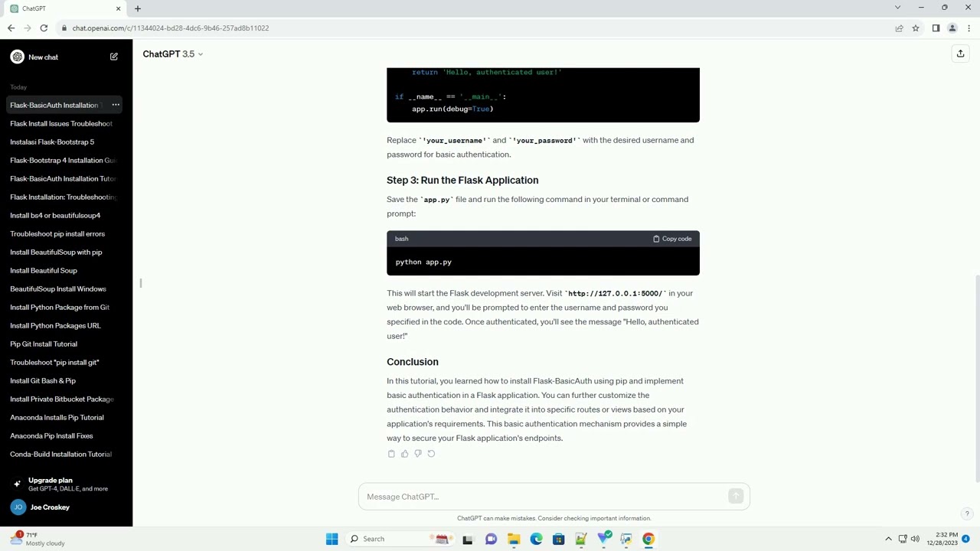This screenshot has width=980, height=551.
Task: Open Install BeautifulSoup with pip chat
Action: click(x=56, y=252)
